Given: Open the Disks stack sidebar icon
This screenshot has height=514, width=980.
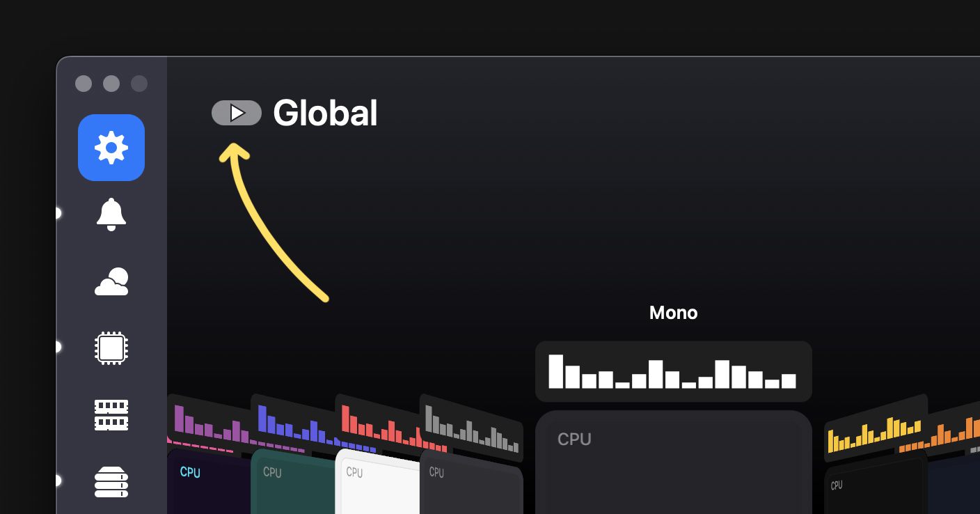Looking at the screenshot, I should click(111, 482).
